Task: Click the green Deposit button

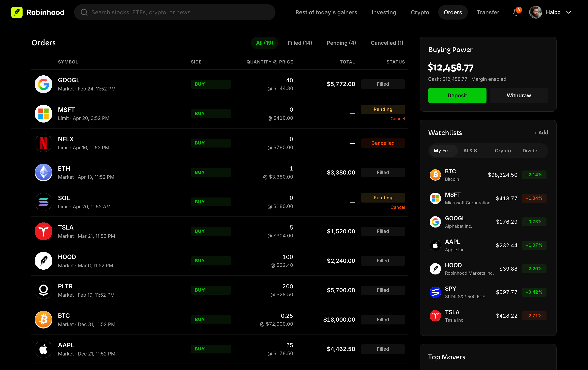Action: [x=457, y=96]
